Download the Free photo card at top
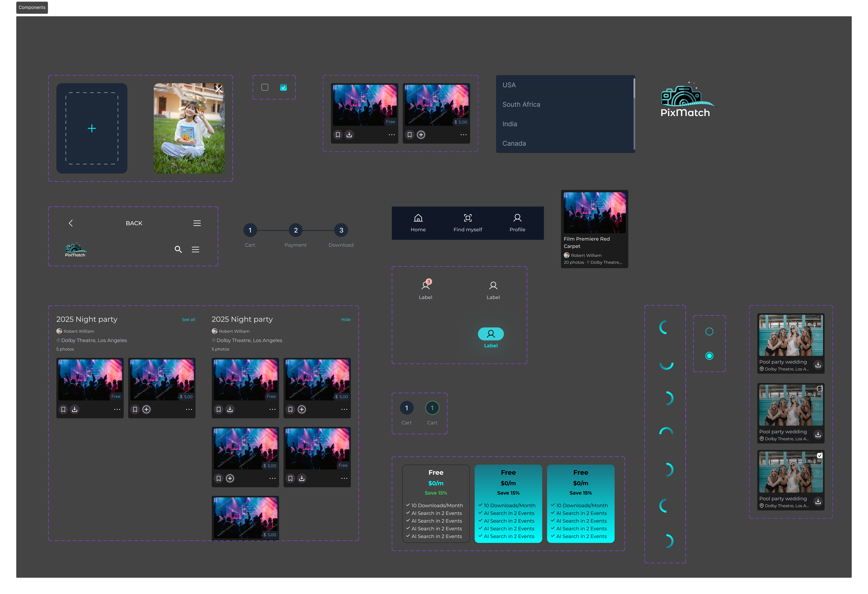The image size is (868, 594). (349, 135)
